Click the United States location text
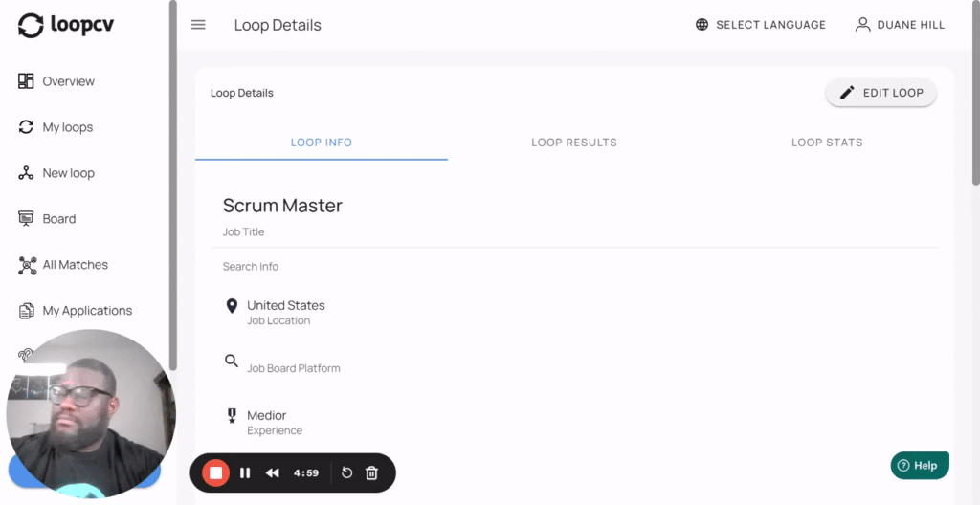The width and height of the screenshot is (980, 505). click(x=285, y=306)
